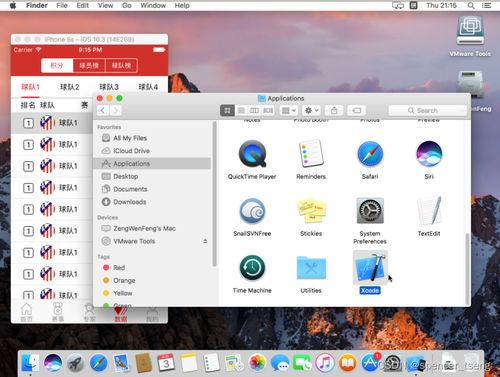Open Messages from the Dock
The image size is (500, 377).
(280, 363)
